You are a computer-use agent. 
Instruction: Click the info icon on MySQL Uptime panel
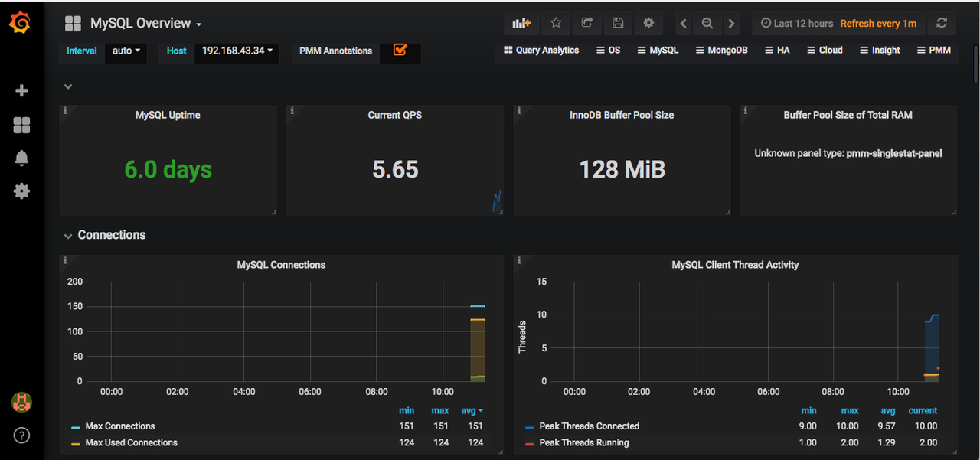65,111
